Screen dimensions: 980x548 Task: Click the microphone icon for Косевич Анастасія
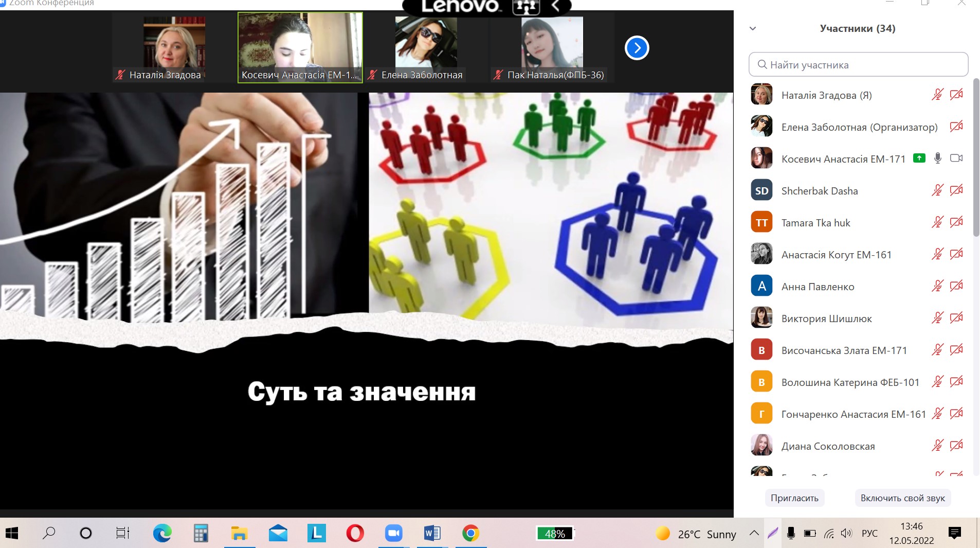pyautogui.click(x=937, y=158)
